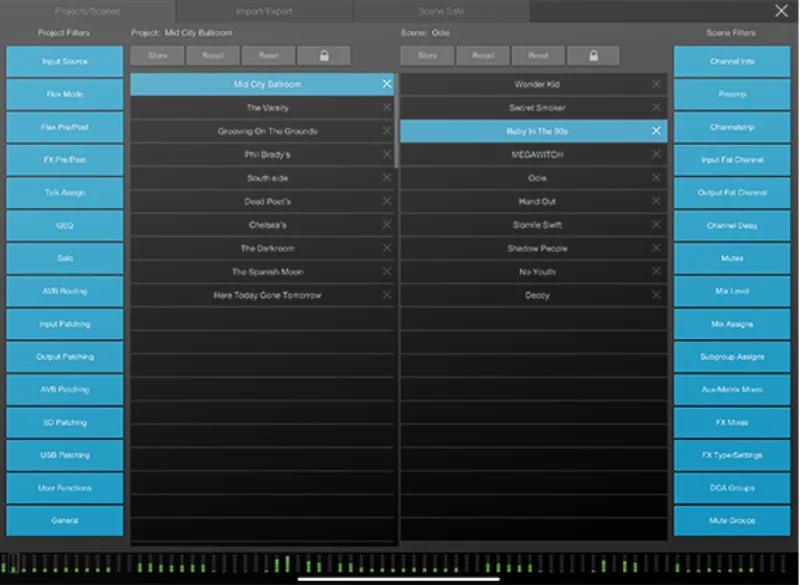The height and width of the screenshot is (585, 800).
Task: Delete The Spanish Moon project via X
Action: coord(387,271)
